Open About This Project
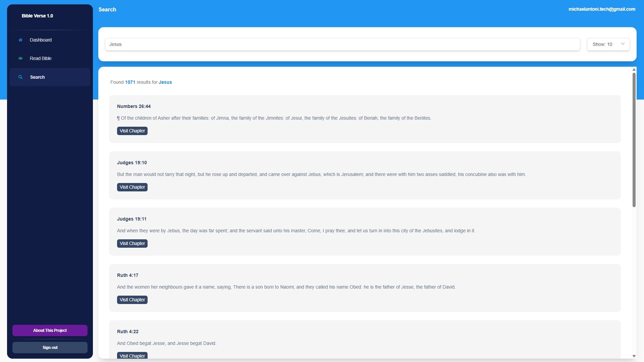The image size is (644, 362). (50, 330)
